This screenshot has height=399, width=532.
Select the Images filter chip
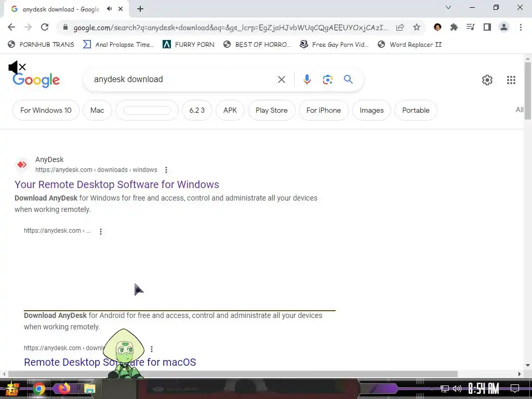tap(371, 110)
